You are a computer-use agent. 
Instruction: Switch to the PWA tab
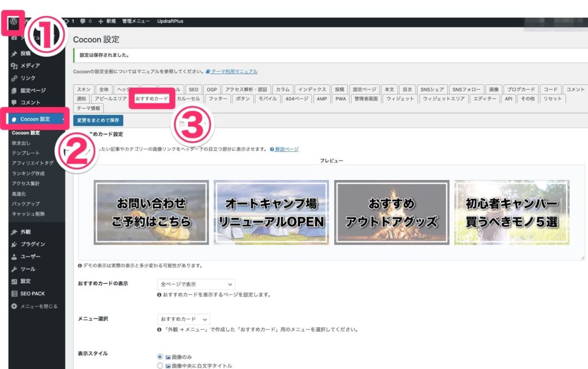[x=341, y=99]
